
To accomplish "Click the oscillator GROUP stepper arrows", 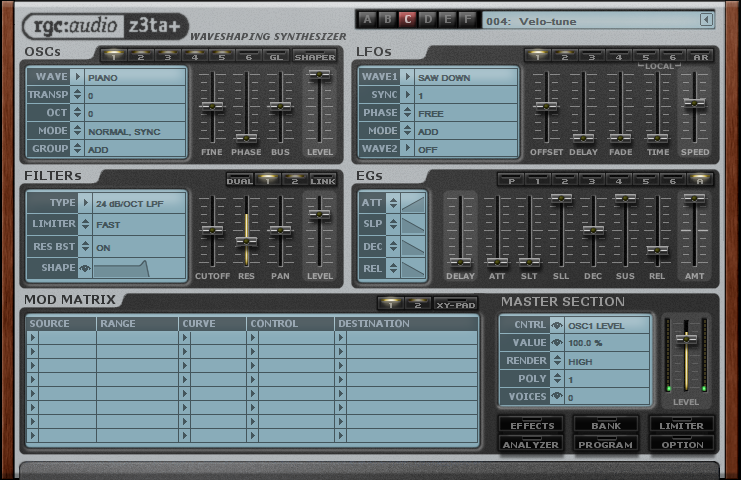I will point(78,149).
